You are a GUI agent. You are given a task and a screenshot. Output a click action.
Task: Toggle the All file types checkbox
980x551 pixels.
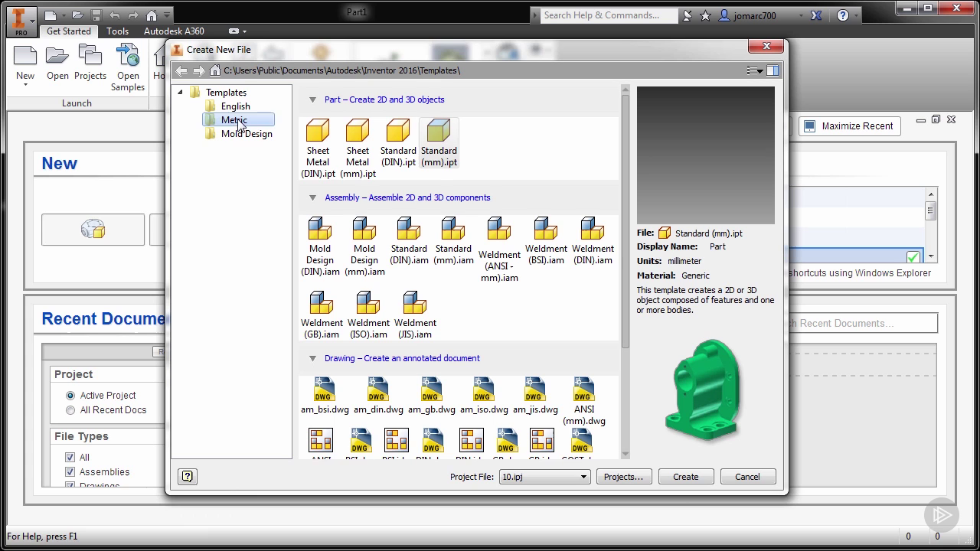[x=70, y=458]
